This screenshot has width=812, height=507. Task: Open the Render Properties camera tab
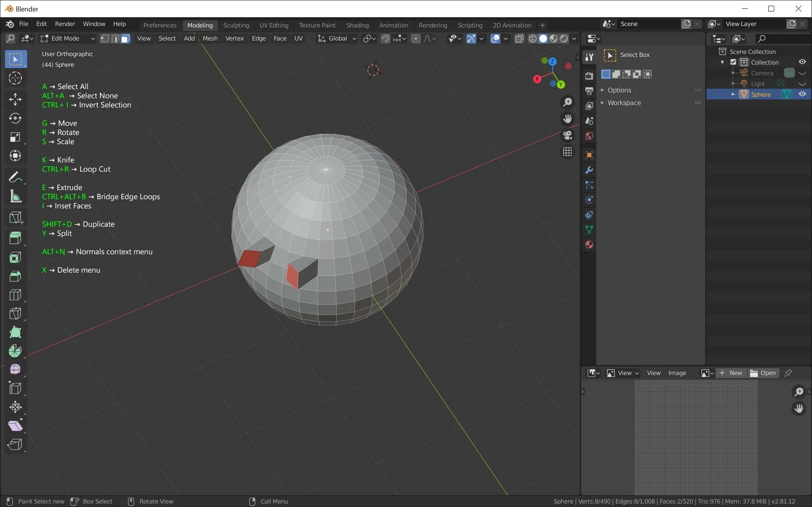(589, 76)
